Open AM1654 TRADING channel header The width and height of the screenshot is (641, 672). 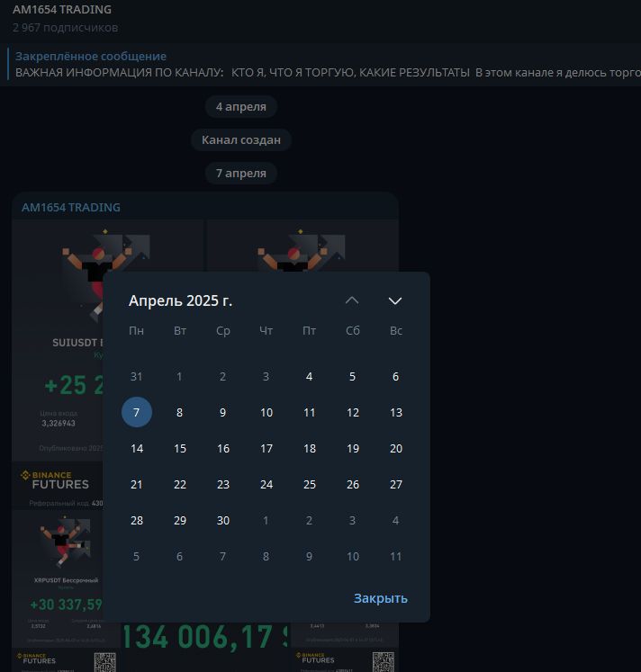pos(62,9)
